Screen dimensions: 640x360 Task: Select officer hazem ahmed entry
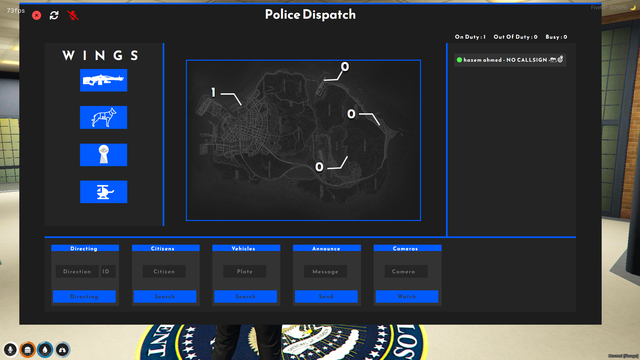point(510,60)
